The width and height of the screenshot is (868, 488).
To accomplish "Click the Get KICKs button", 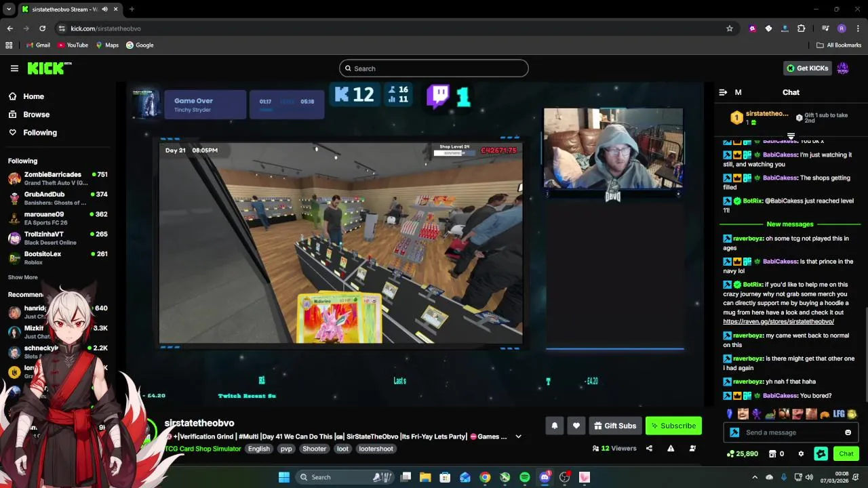I will tap(807, 68).
